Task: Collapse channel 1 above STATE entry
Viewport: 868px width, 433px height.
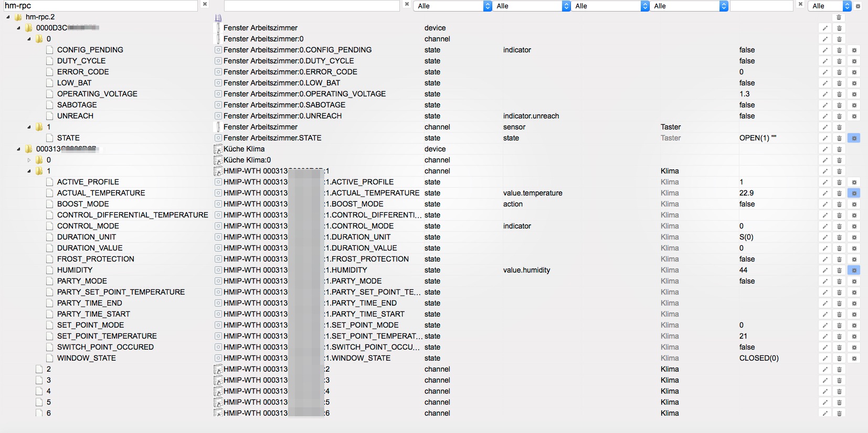Action: (x=29, y=127)
